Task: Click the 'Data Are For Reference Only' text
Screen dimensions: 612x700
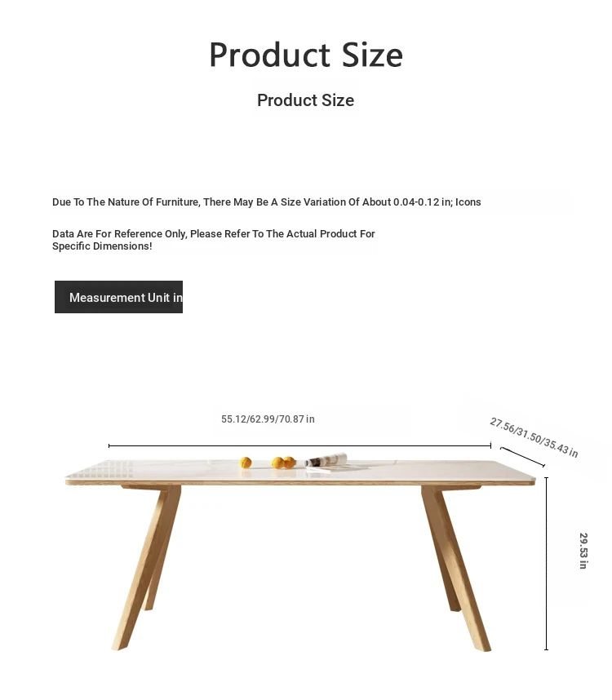Action: (213, 234)
